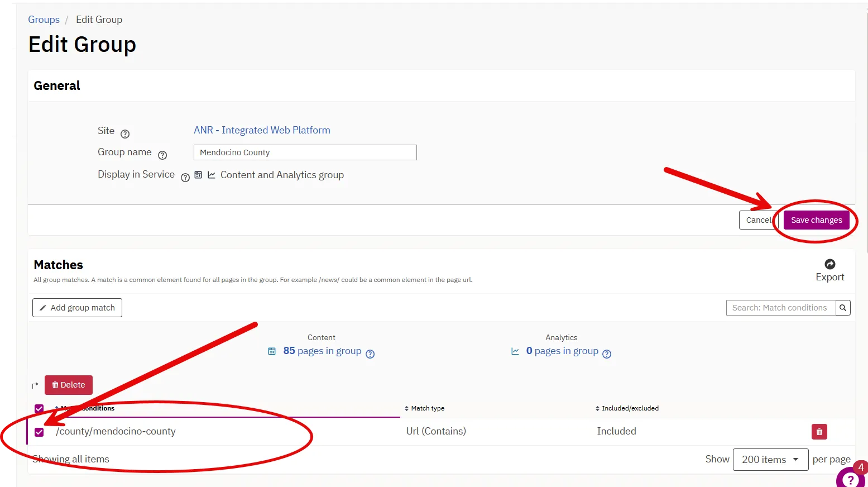Viewport: 868px width, 487px height.
Task: Open the Groups breadcrumb link
Action: (x=44, y=20)
